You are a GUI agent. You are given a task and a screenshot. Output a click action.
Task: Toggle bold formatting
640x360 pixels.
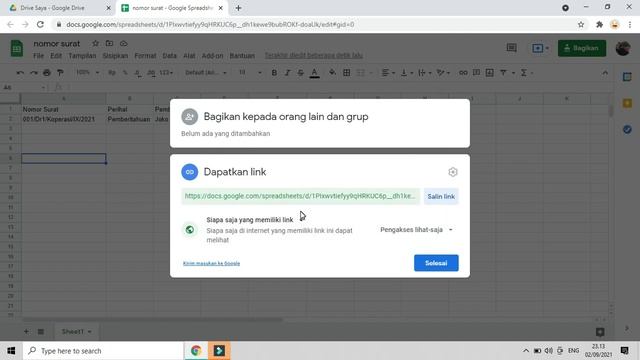(274, 73)
